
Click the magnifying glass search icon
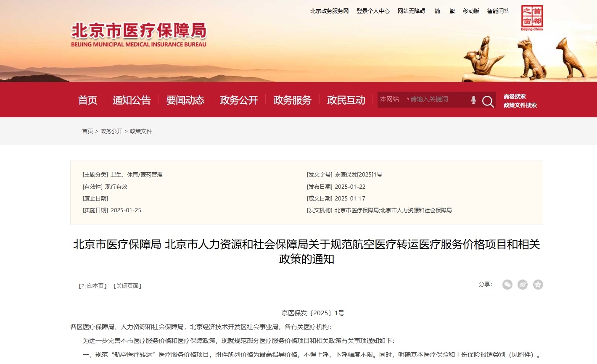(488, 101)
